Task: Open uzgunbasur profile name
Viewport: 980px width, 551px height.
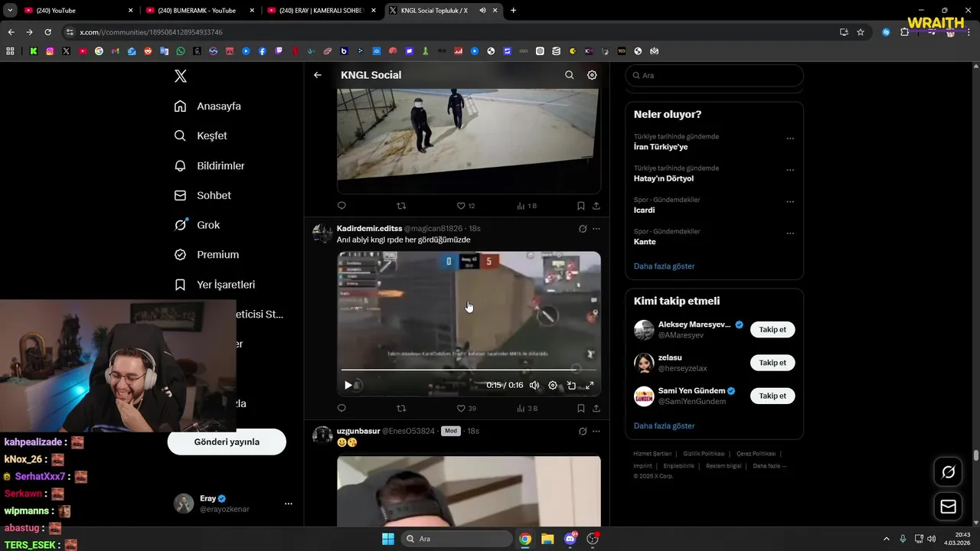Action: pyautogui.click(x=358, y=431)
